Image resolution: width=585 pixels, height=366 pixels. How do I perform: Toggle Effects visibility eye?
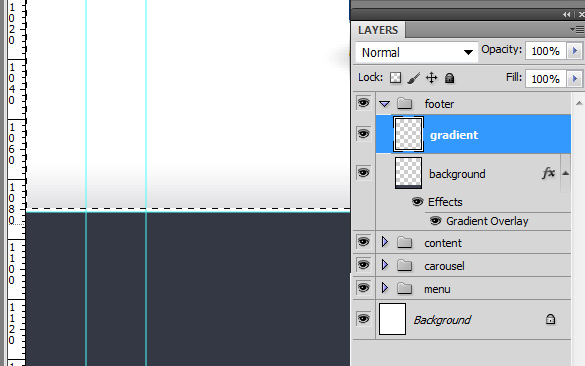(417, 202)
